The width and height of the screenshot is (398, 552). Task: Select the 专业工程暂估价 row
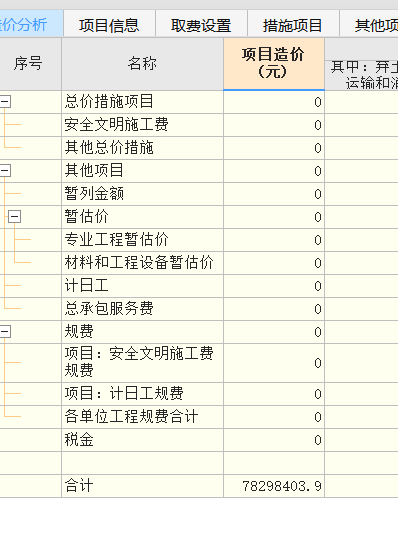pos(143,240)
